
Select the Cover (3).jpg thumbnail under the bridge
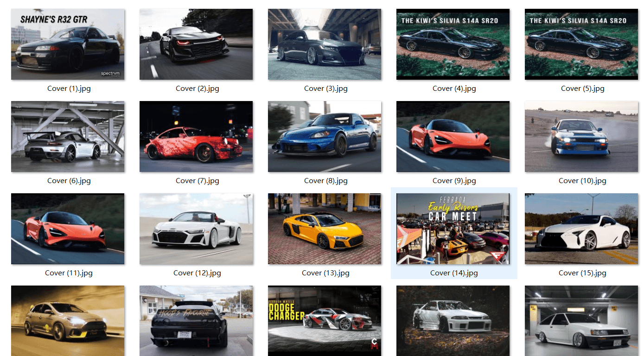[325, 44]
